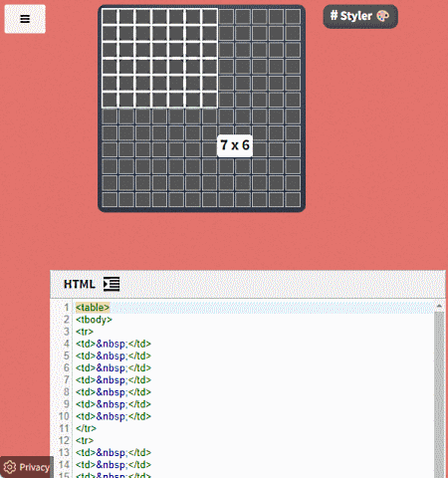This screenshot has width=448, height=478.
Task: Click line 10's td cell code
Action: [113, 416]
